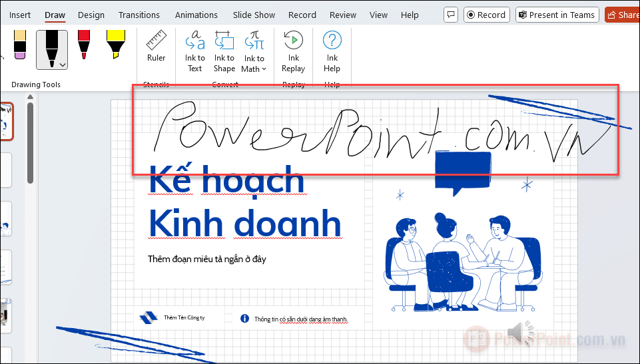640x364 pixels.
Task: Select the second slide thumbnail
Action: coord(6,170)
